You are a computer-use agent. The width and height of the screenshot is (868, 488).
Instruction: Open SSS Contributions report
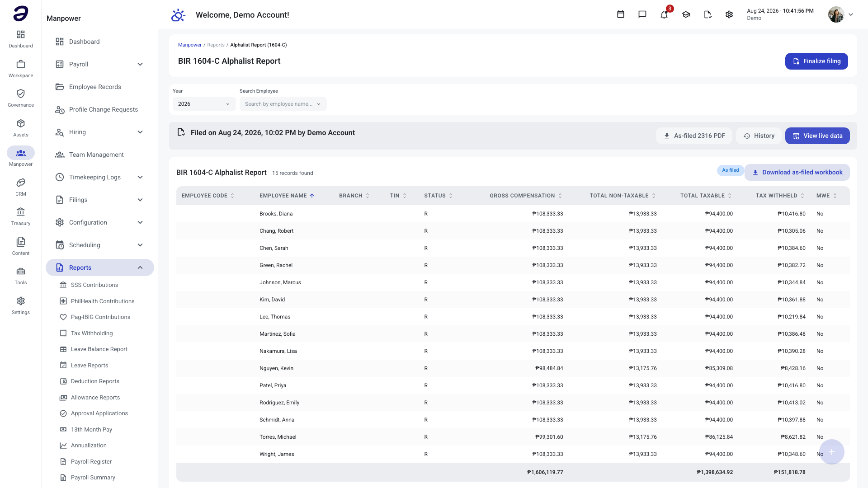pyautogui.click(x=94, y=285)
